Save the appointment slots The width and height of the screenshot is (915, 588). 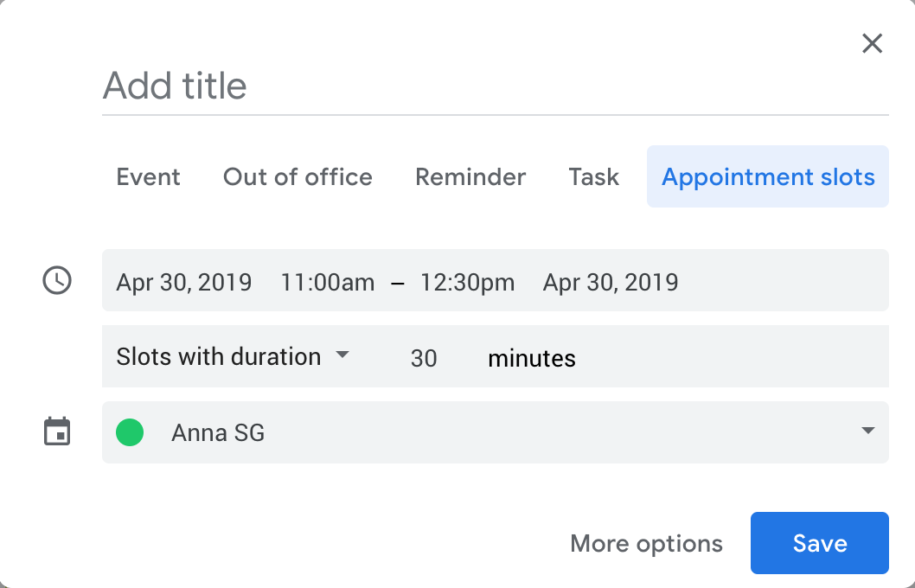819,543
